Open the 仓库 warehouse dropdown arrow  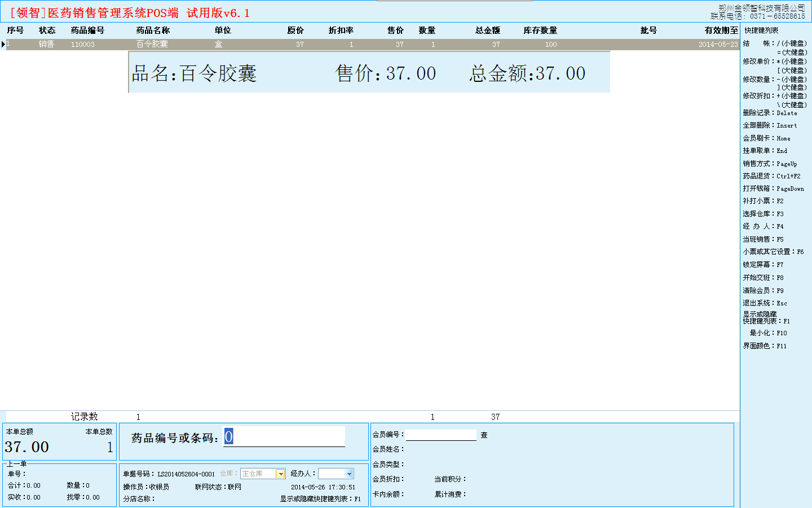click(280, 474)
